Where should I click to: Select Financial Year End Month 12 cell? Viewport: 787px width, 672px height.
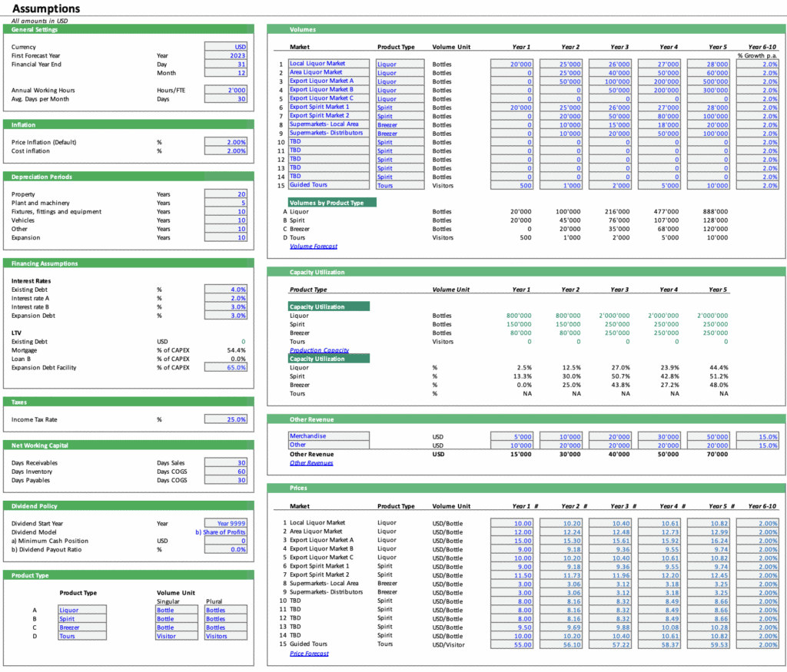(x=226, y=73)
